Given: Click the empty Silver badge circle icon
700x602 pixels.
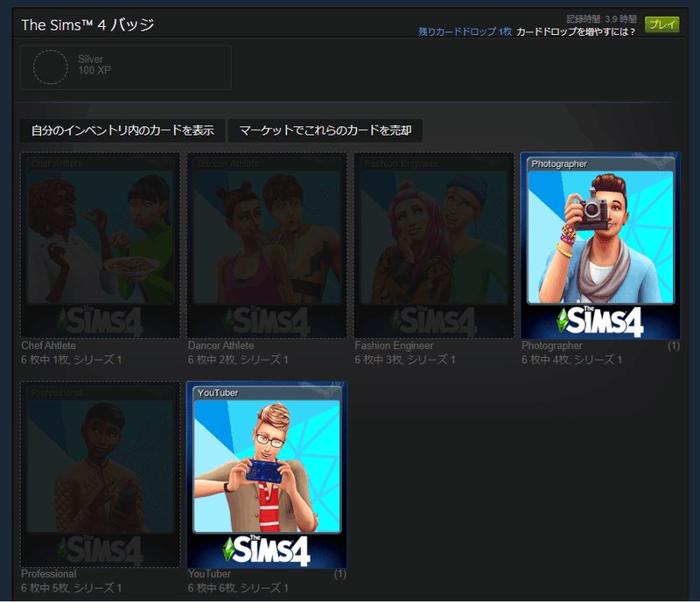Looking at the screenshot, I should tap(51, 67).
